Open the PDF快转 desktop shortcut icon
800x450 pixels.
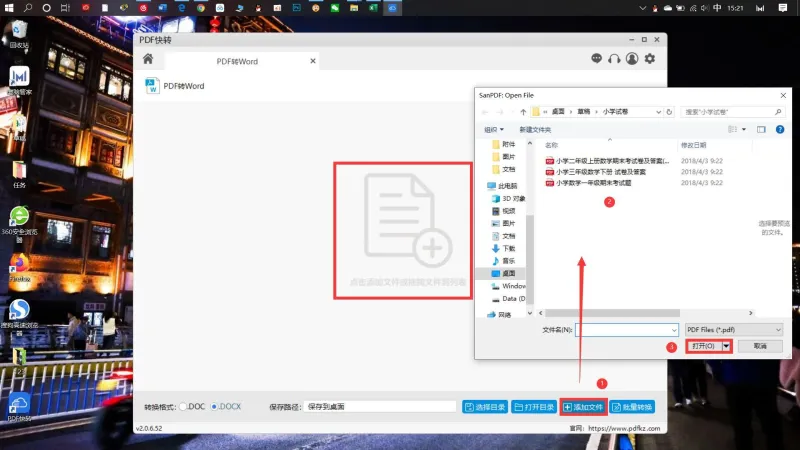(19, 407)
